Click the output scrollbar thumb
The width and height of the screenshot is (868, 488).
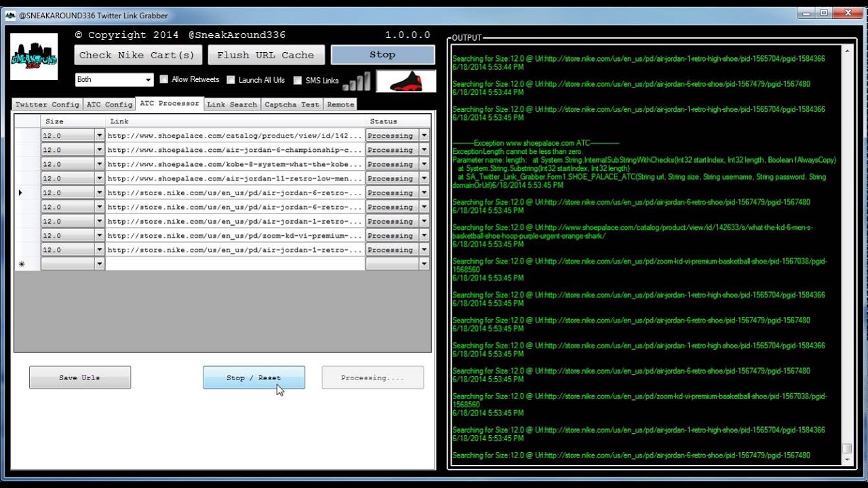[x=846, y=448]
